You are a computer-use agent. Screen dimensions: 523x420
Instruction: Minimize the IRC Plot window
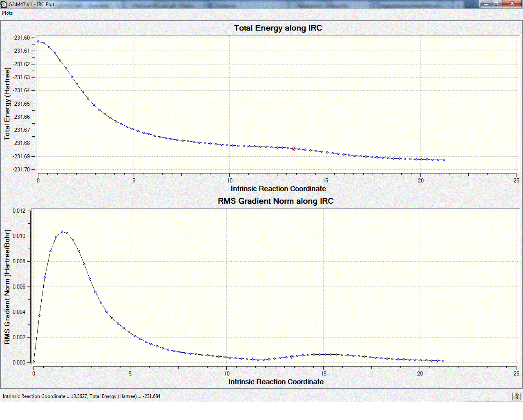(485, 4)
